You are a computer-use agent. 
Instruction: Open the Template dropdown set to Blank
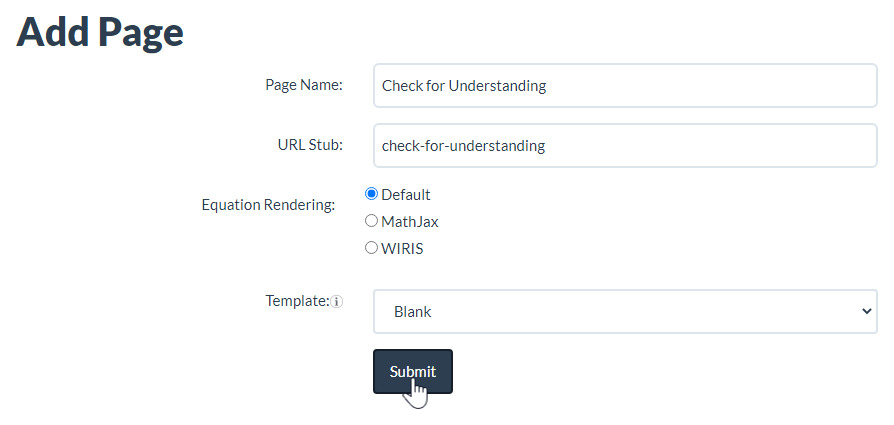point(625,311)
